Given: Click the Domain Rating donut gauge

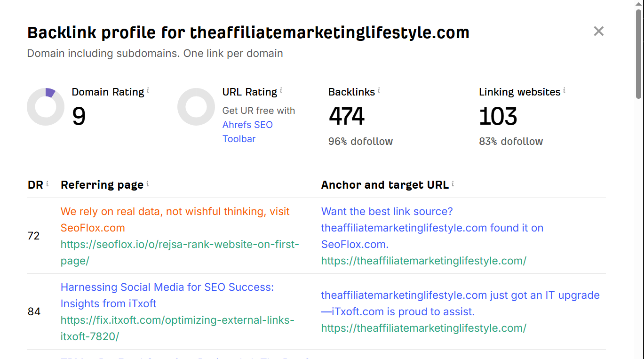Looking at the screenshot, I should click(46, 107).
